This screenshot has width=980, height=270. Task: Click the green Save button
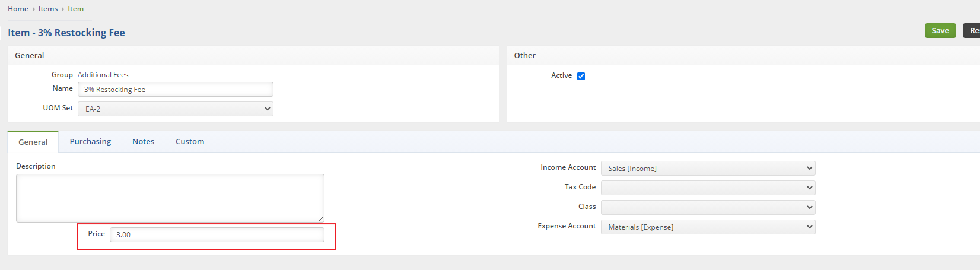940,31
